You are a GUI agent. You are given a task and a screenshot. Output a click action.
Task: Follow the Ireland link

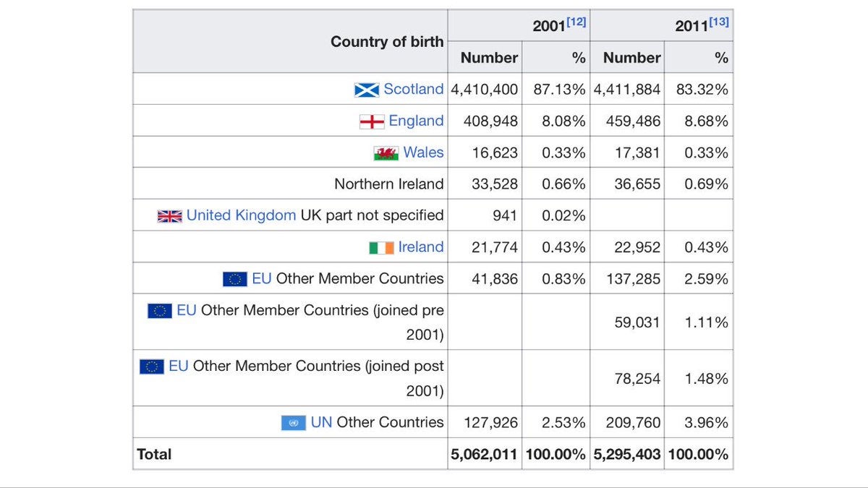[421, 247]
